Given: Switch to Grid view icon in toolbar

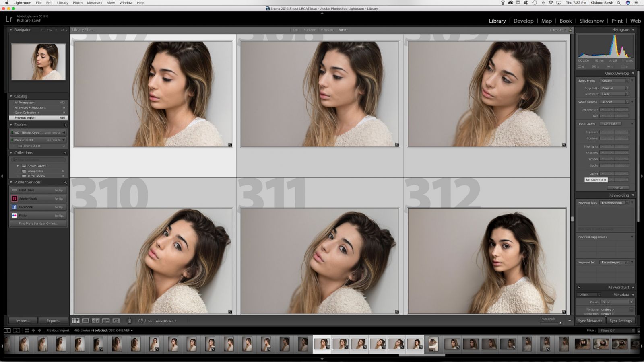Looking at the screenshot, I should point(76,321).
